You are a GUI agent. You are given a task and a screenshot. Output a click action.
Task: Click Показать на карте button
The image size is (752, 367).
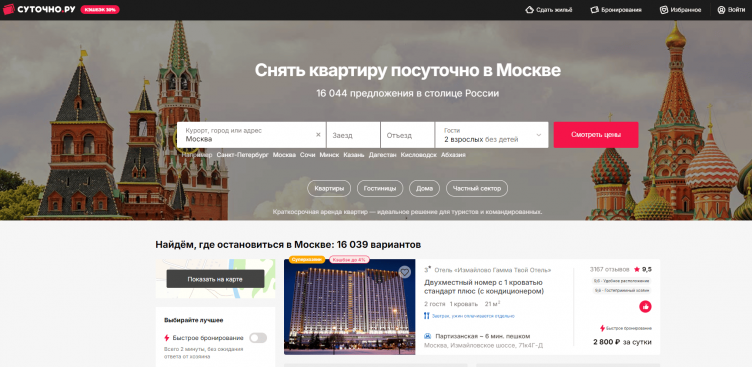215,279
